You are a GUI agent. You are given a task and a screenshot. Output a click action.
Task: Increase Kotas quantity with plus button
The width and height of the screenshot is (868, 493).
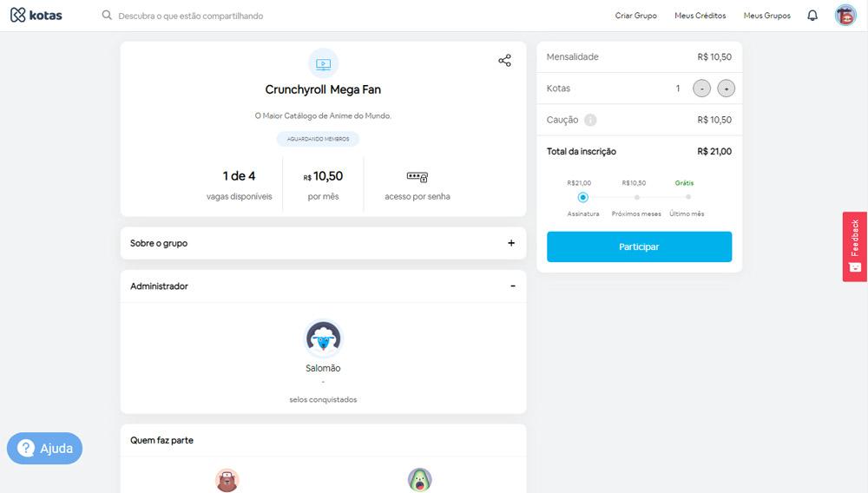(727, 89)
